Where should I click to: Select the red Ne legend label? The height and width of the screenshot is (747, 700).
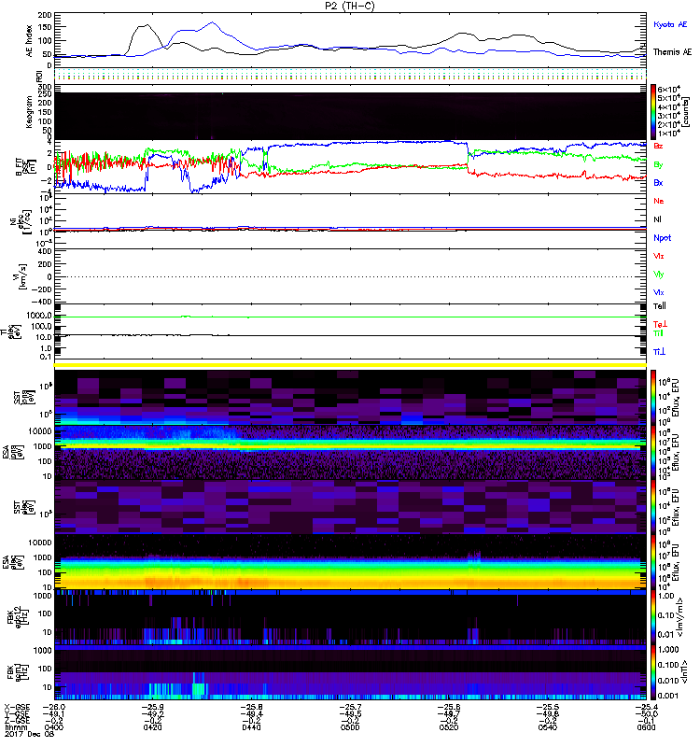(x=659, y=201)
